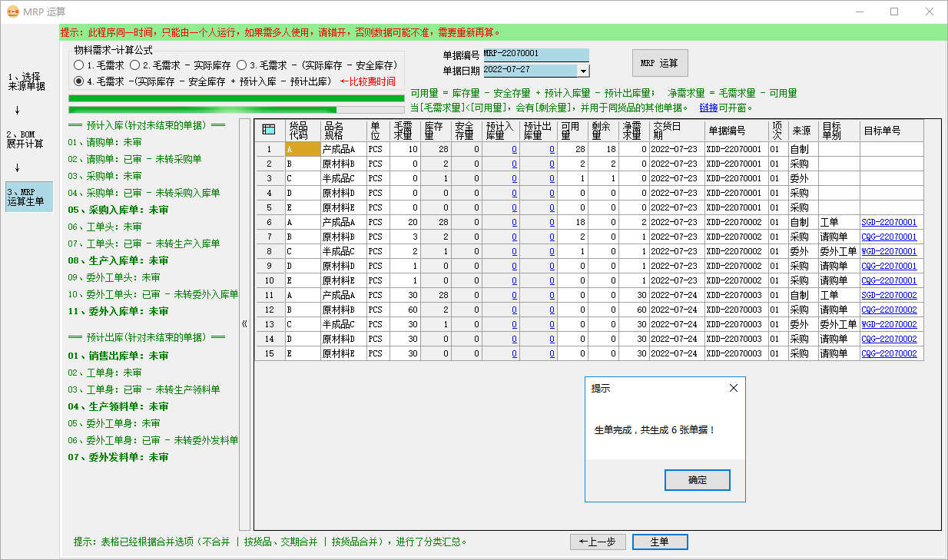Click 确定 in the 提示 dialog

coord(696,480)
